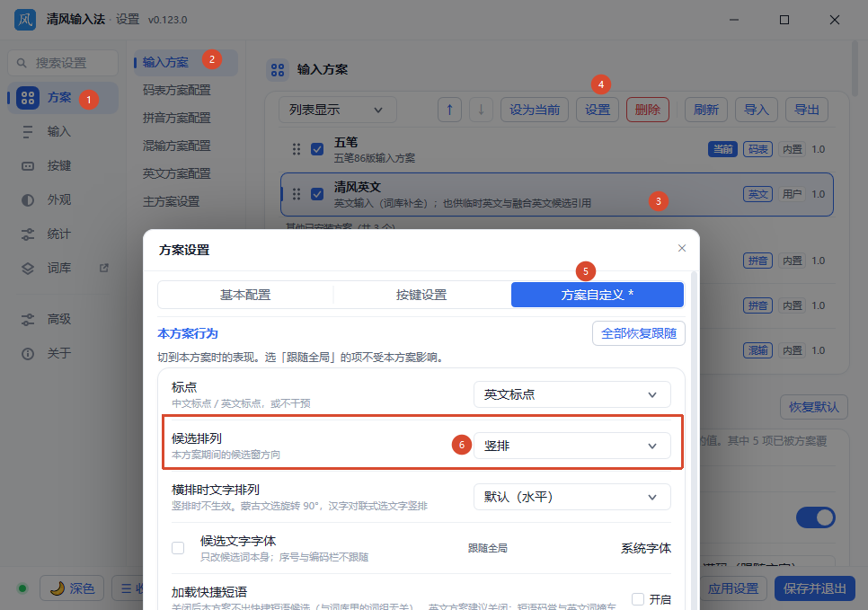The image size is (868, 610).
Task: Focus the 搜索设置 search field
Action: (63, 63)
